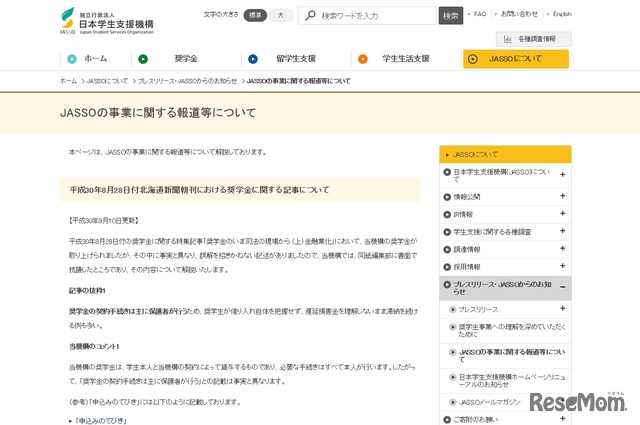Click the page title JASSOの事業に関する報道等について
Screen dimensions: 640x425
click(158, 113)
